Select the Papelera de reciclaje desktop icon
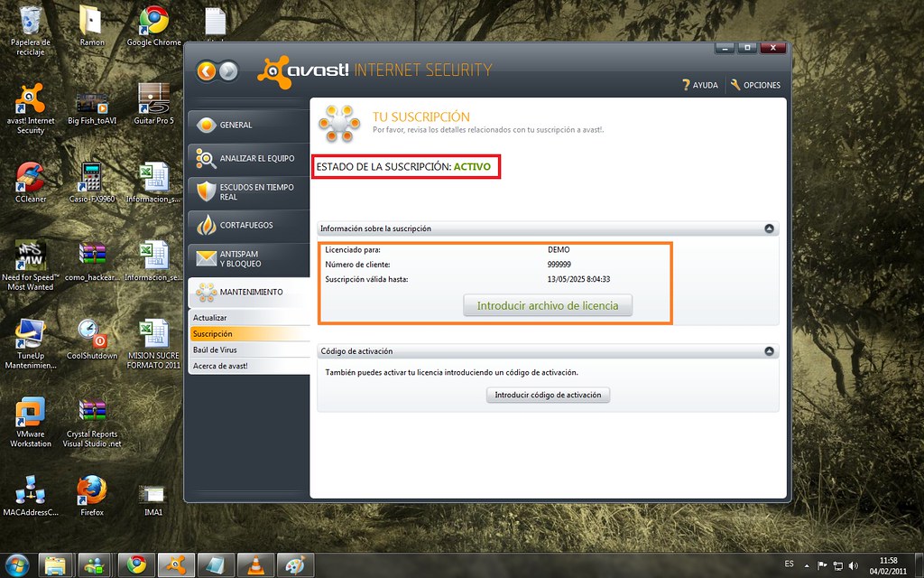 pyautogui.click(x=31, y=31)
